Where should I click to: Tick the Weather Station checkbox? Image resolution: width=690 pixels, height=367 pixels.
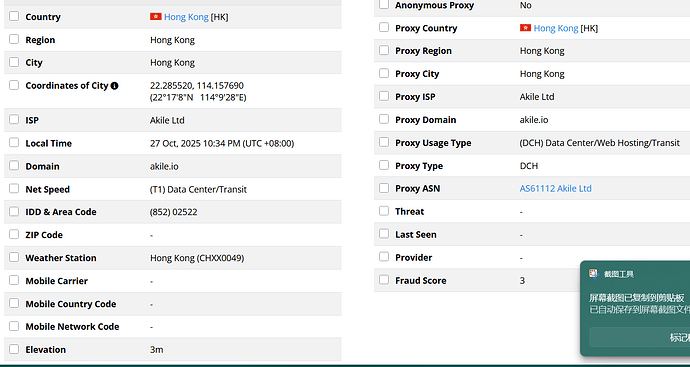tap(14, 257)
